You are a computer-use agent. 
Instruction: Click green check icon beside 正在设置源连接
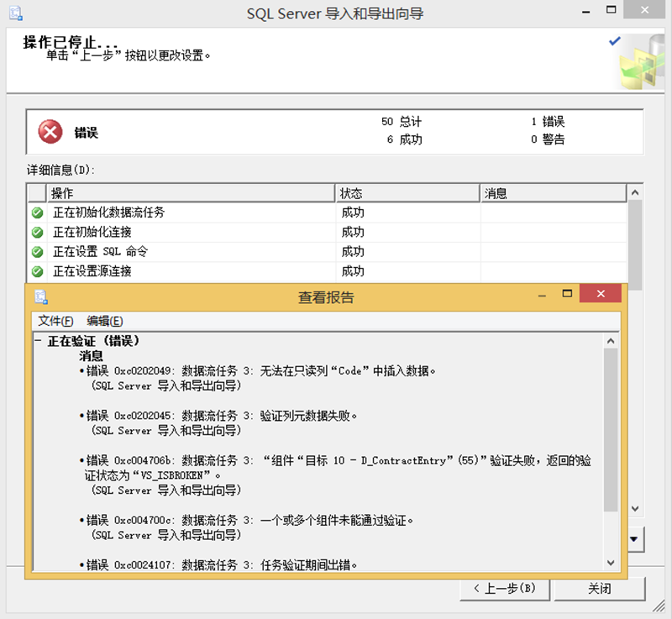[38, 271]
